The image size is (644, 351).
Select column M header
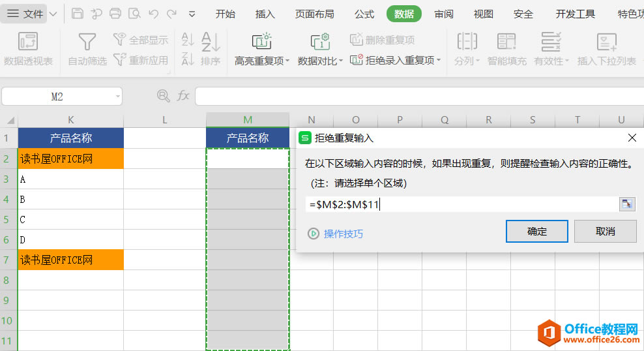tap(248, 119)
